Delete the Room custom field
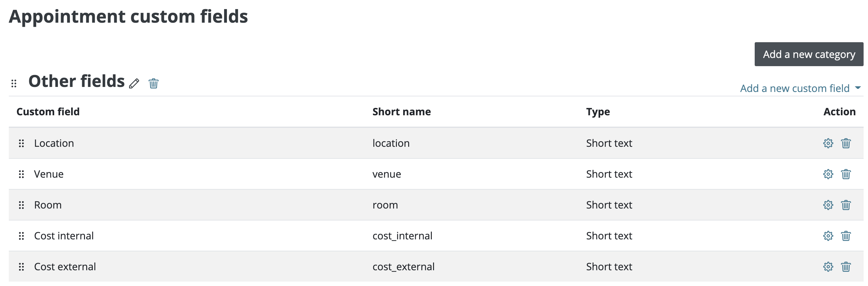868x286 pixels. 846,205
